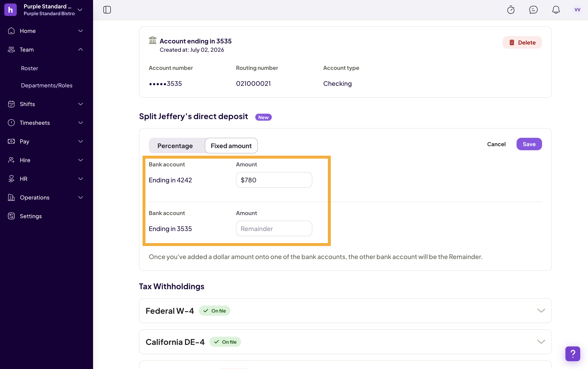Click the purple help question mark button
The image size is (588, 369).
pyautogui.click(x=573, y=354)
